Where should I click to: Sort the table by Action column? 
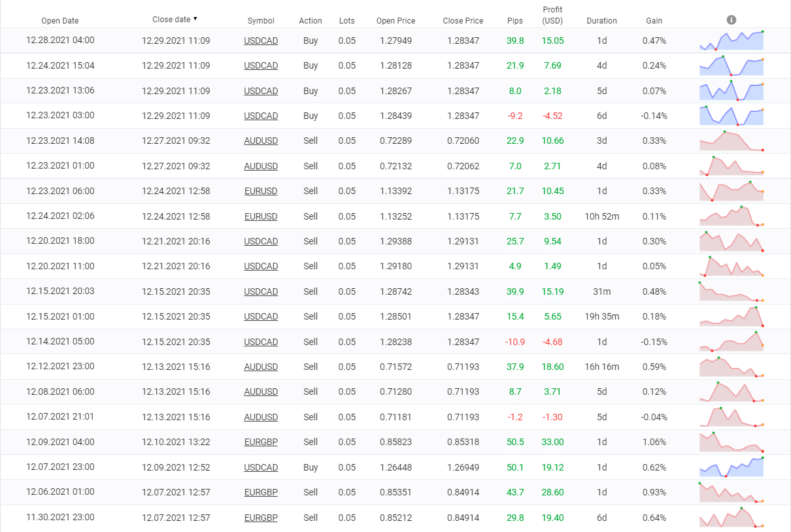[311, 20]
